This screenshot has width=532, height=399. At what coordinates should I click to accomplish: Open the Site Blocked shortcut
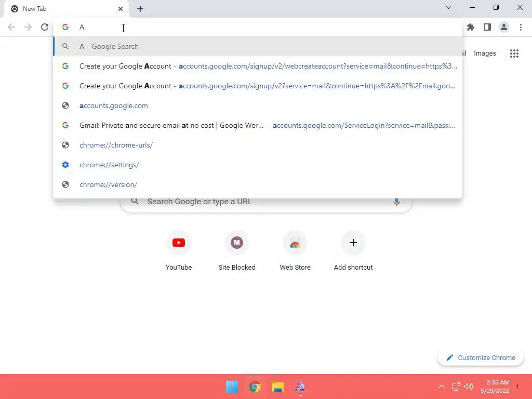[237, 251]
